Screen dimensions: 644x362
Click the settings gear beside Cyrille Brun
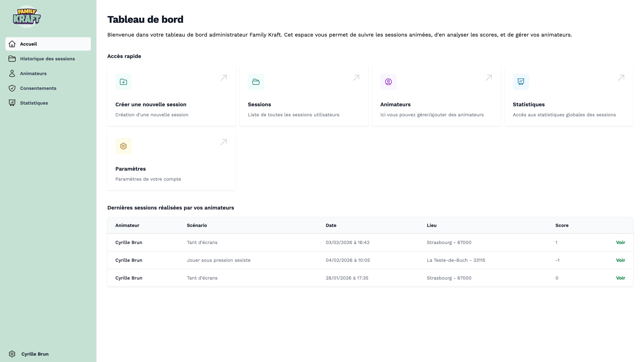[12, 354]
